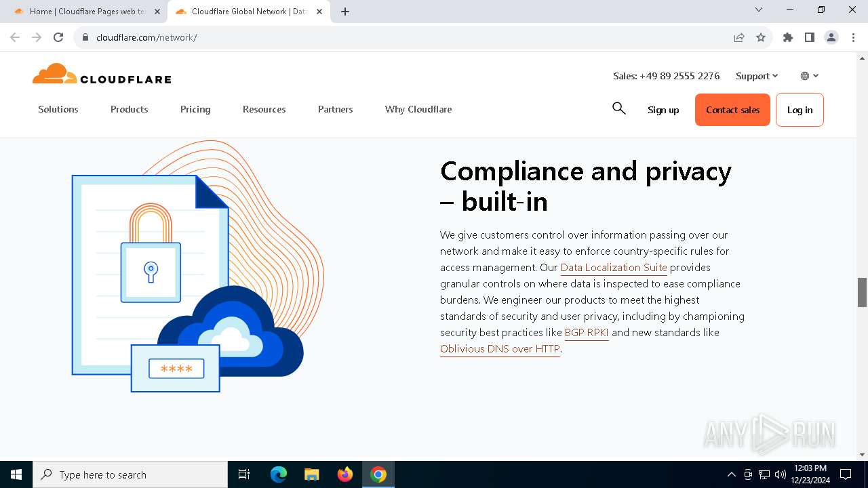Open the Products menu
Screen dimensions: 868x488
[130, 109]
